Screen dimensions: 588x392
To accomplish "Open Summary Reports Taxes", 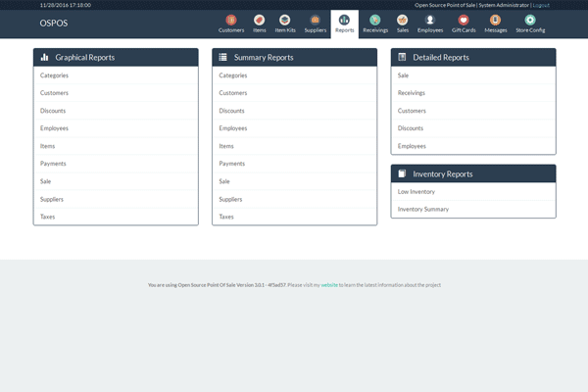I will [x=294, y=217].
